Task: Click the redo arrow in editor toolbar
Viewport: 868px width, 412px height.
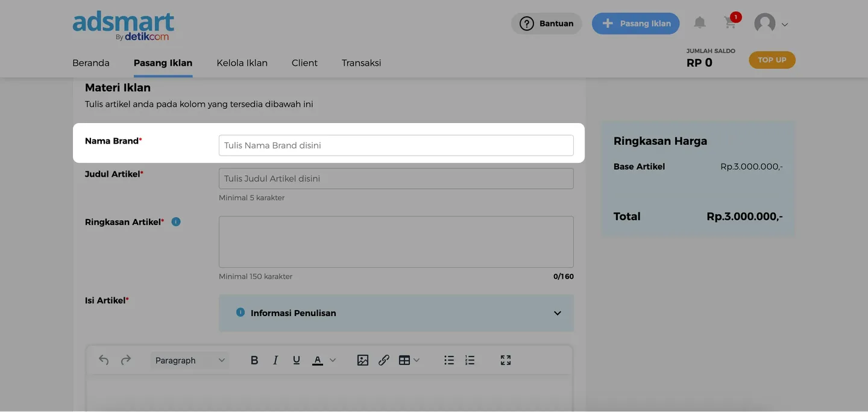Action: point(126,360)
